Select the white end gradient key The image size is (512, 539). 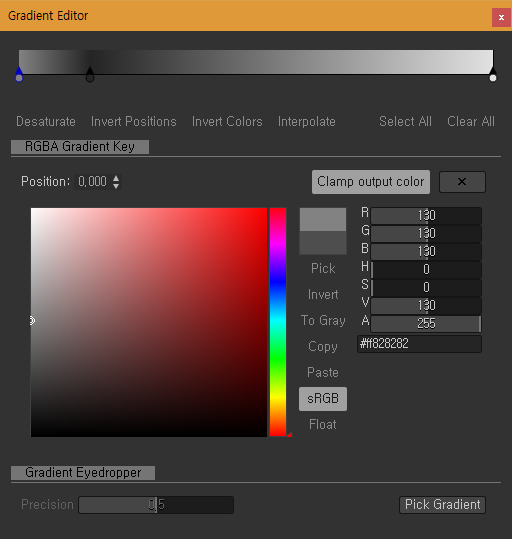(493, 75)
